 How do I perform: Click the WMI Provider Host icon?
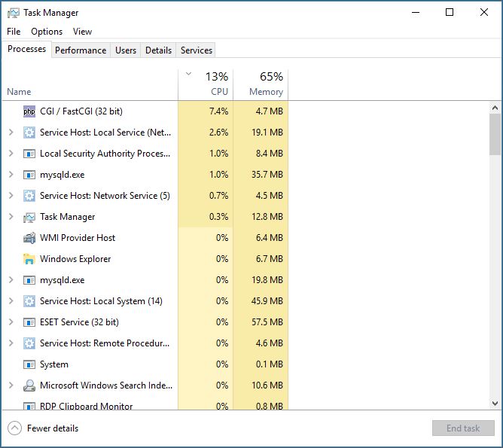(x=29, y=238)
